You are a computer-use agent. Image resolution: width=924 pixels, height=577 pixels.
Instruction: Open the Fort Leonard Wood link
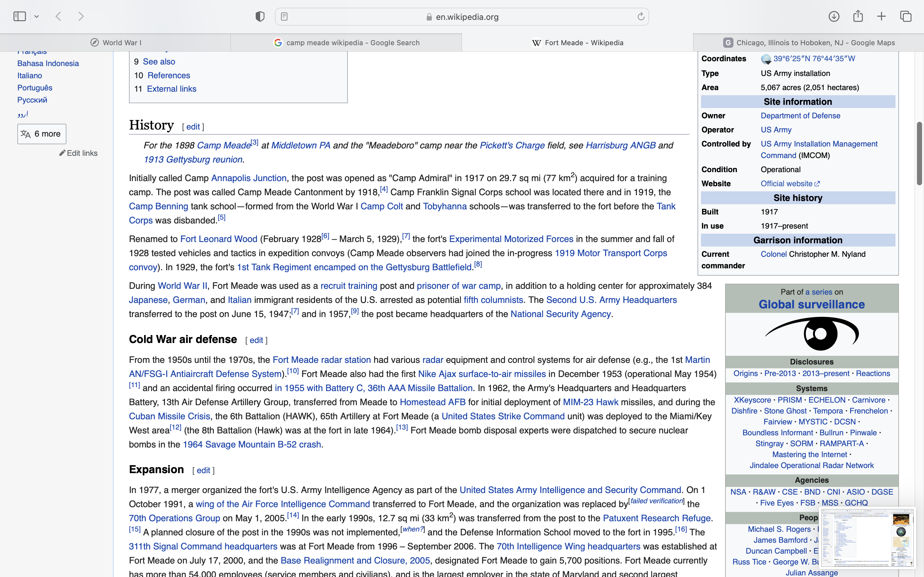[x=219, y=239]
